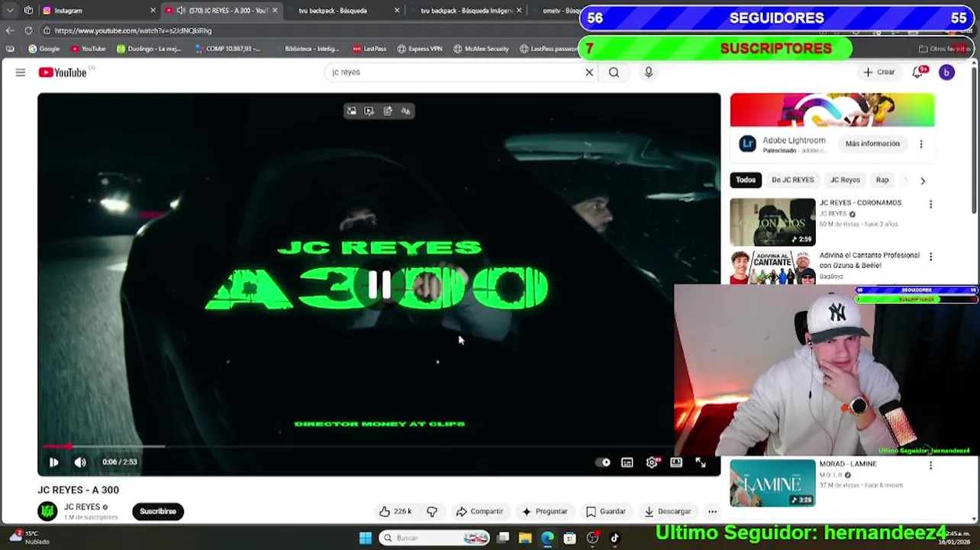
Task: Open the account avatar menu
Action: (x=946, y=73)
